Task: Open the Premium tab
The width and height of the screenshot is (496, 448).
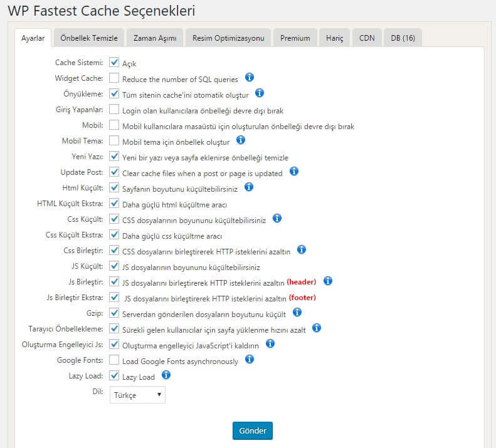Action: pyautogui.click(x=295, y=38)
